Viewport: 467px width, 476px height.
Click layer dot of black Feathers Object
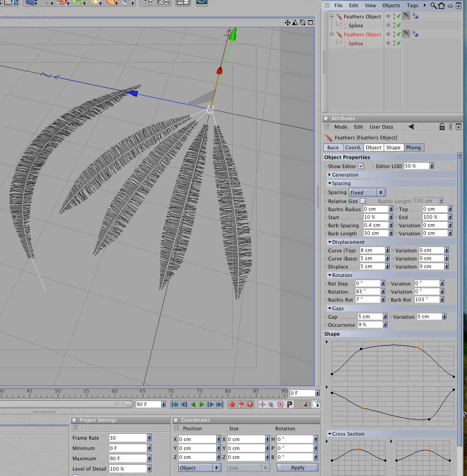coord(388,17)
